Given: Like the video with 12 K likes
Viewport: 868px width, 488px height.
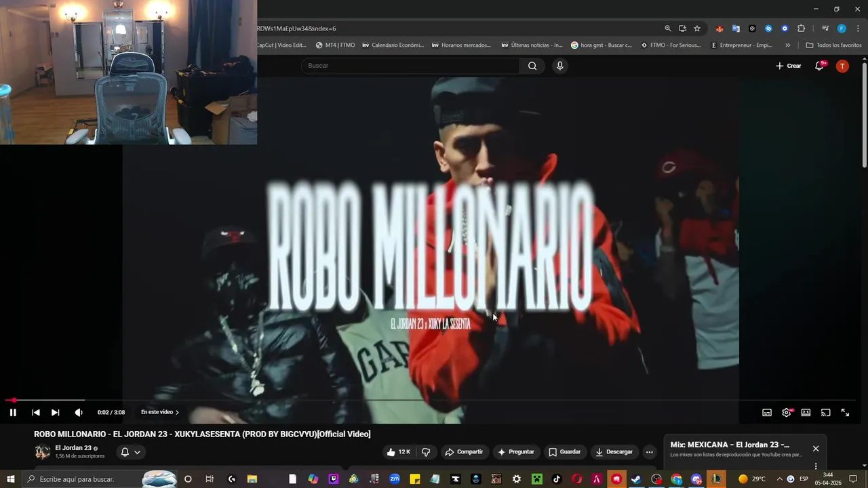Looking at the screenshot, I should click(x=399, y=452).
